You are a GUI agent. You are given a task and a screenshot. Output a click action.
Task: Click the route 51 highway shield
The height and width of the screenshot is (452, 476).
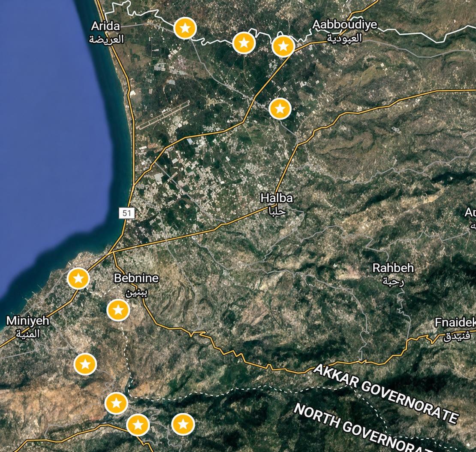coord(127,213)
